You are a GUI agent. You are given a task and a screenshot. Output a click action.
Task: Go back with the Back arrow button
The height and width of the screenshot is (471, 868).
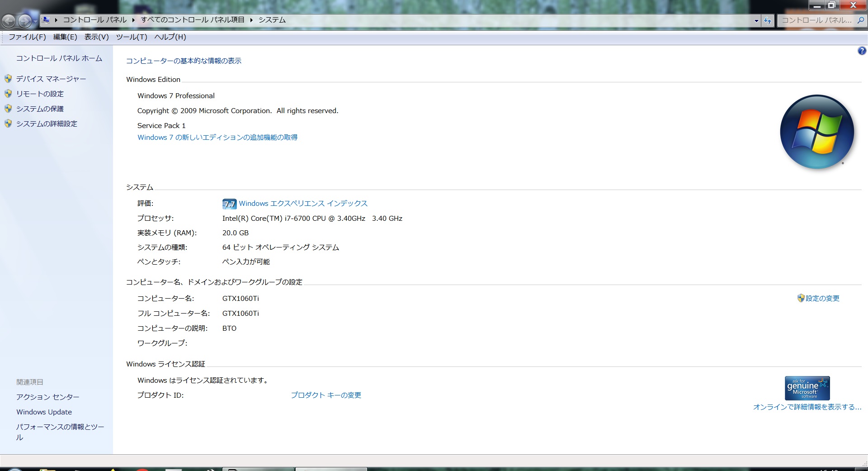(x=9, y=21)
